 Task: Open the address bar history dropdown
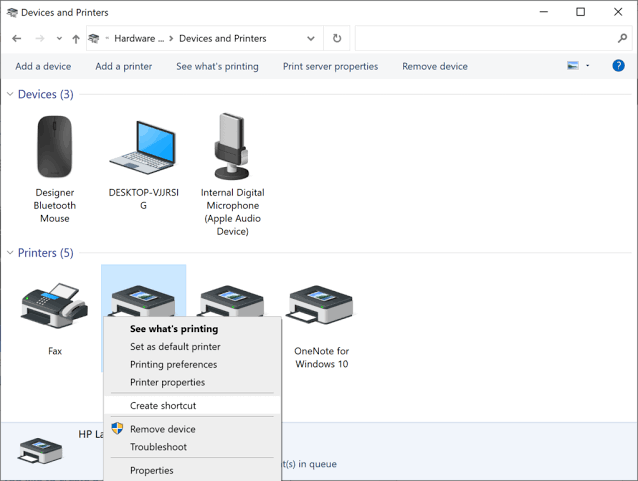(311, 39)
